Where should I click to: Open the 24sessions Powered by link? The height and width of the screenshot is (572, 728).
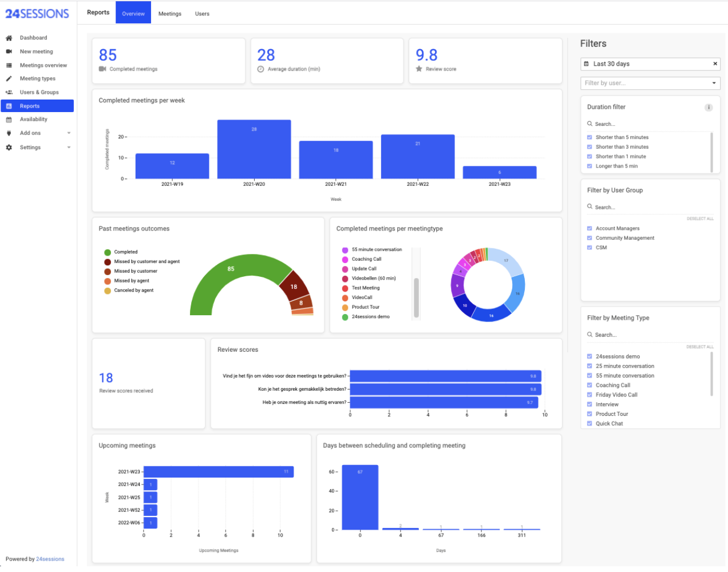tap(50, 559)
